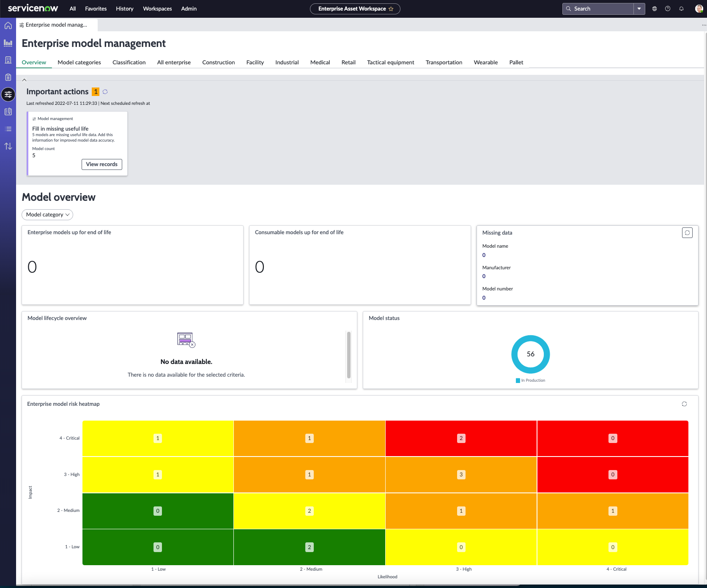Open the notifications bell icon
Screen dimensions: 707x588
pyautogui.click(x=681, y=9)
